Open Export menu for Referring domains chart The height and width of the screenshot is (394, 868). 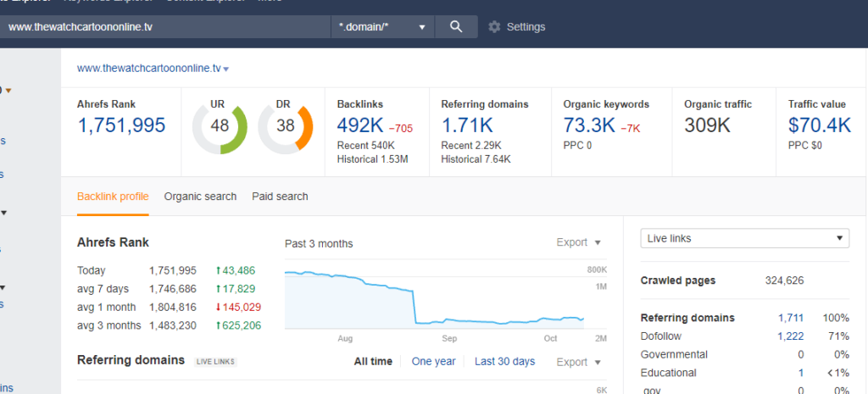[x=578, y=362]
